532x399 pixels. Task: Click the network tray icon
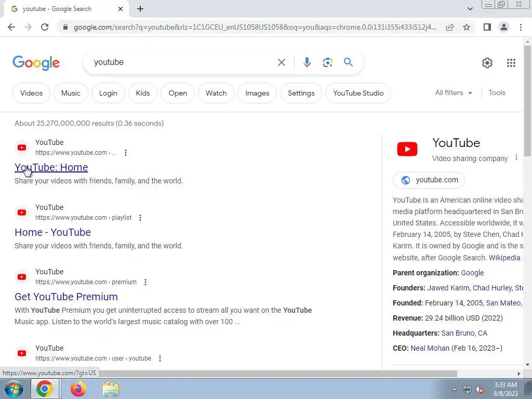click(467, 390)
